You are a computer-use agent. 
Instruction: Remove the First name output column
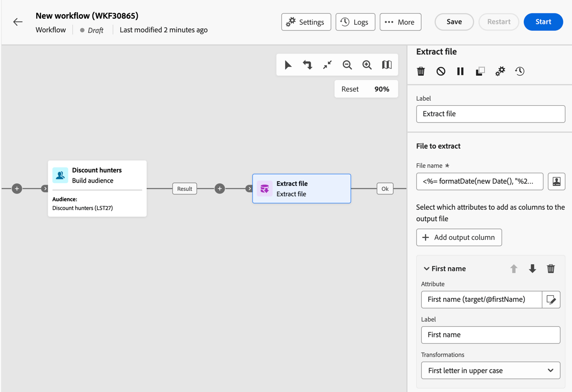(x=551, y=268)
